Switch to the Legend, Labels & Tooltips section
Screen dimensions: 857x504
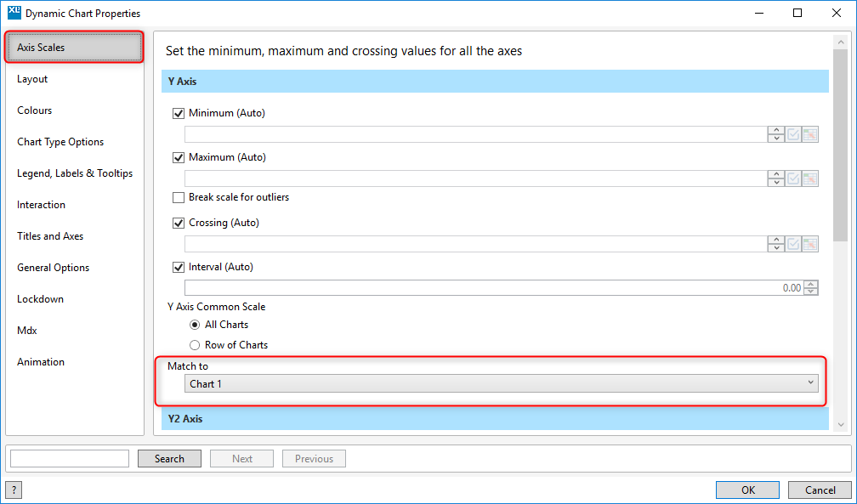click(x=75, y=173)
